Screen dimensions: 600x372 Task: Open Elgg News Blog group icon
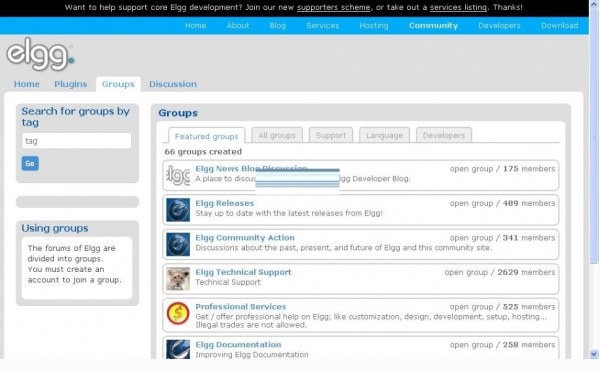click(178, 175)
